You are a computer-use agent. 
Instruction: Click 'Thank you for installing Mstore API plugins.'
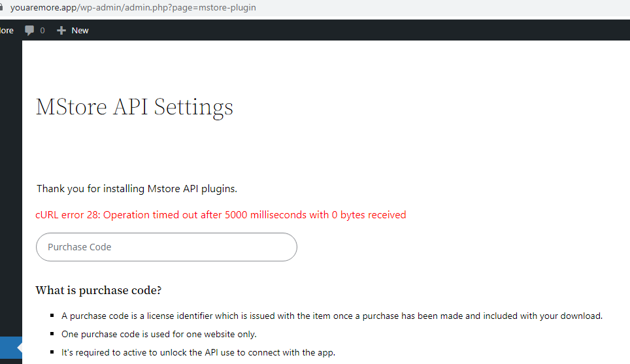coord(137,189)
